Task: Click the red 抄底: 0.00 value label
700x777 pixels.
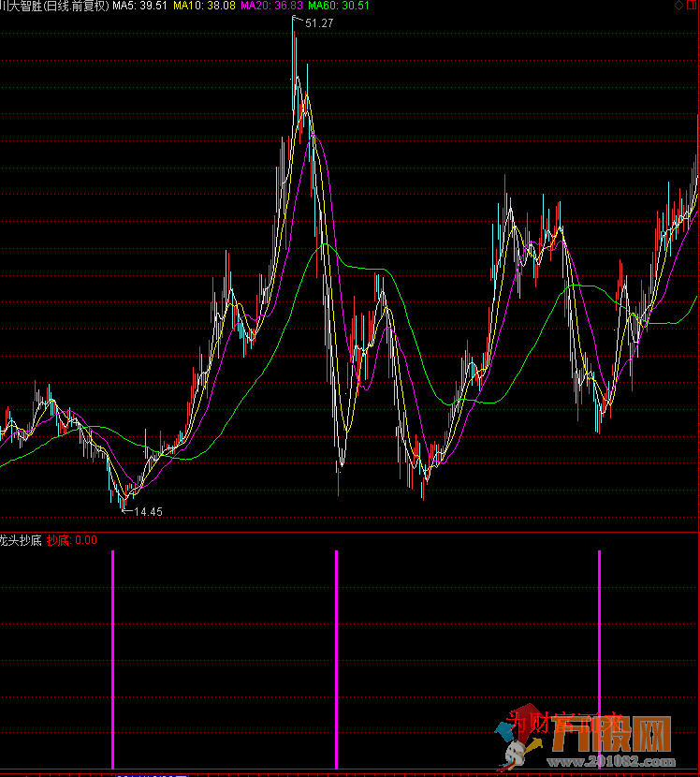Action: coord(72,540)
